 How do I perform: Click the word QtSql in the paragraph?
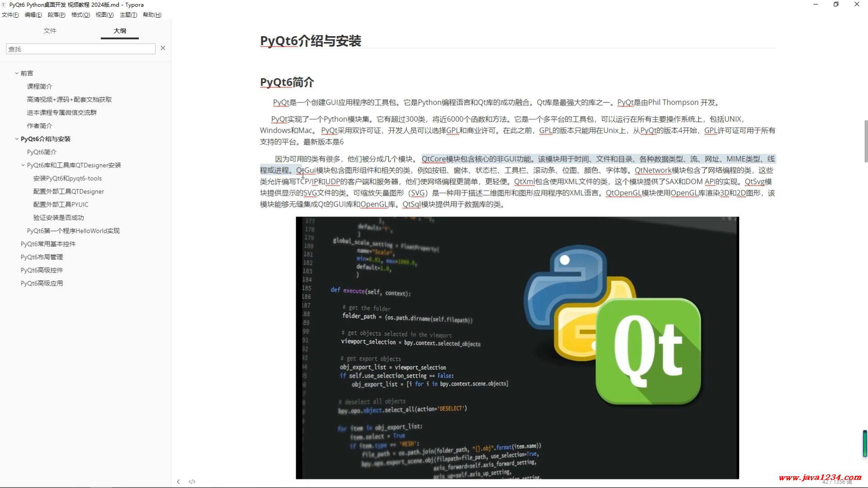pyautogui.click(x=411, y=204)
